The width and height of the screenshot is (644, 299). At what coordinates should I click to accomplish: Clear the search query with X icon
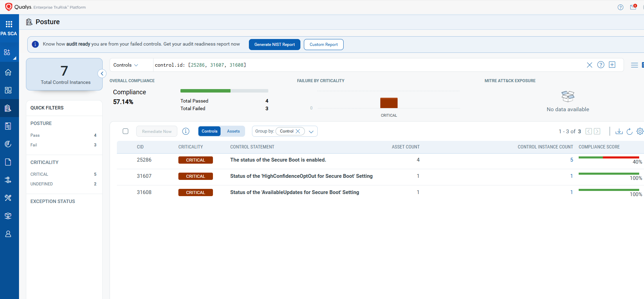click(589, 65)
